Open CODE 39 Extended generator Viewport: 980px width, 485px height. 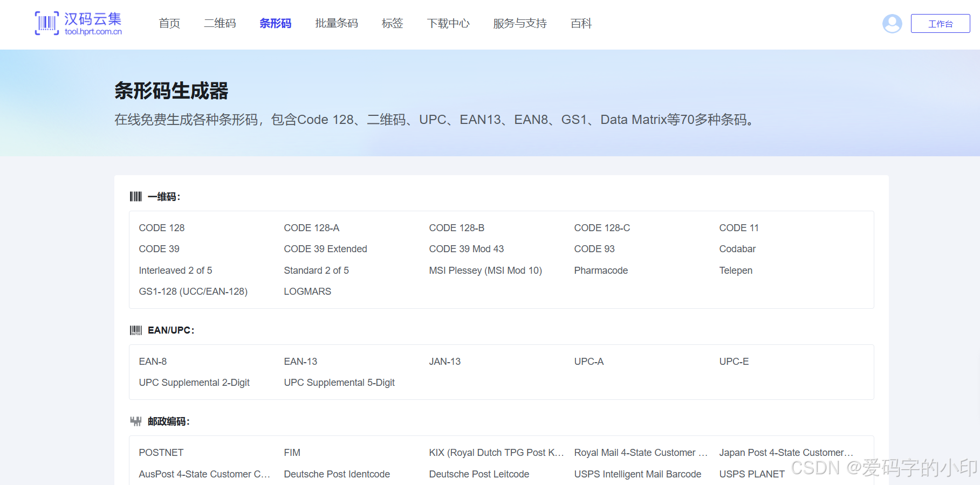(326, 249)
